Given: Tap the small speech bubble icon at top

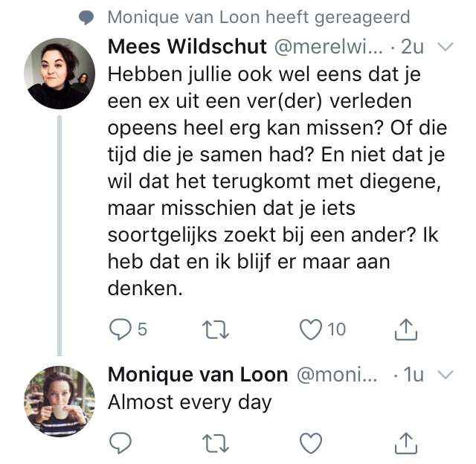Looking at the screenshot, I should pos(87,17).
